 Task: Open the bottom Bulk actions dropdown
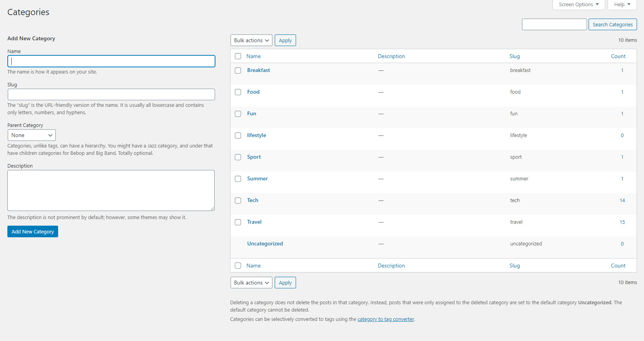251,283
